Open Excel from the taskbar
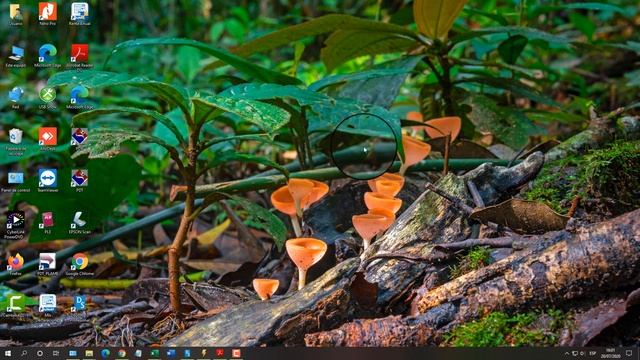 click(x=155, y=353)
